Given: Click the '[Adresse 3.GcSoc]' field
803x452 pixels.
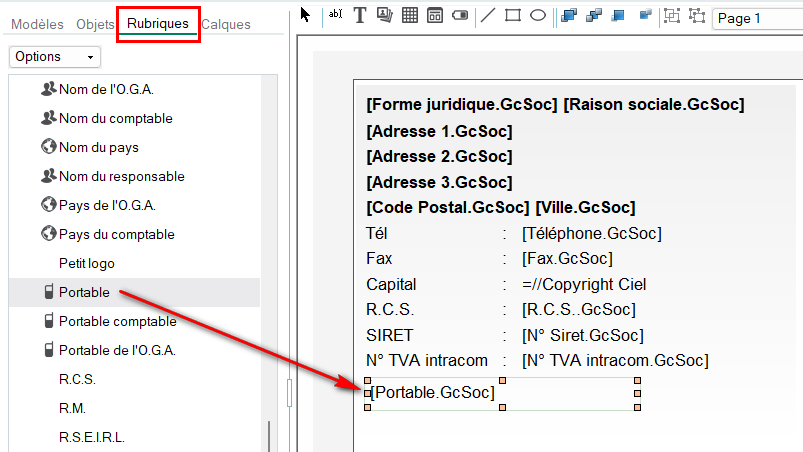Looking at the screenshot, I should pyautogui.click(x=439, y=182).
